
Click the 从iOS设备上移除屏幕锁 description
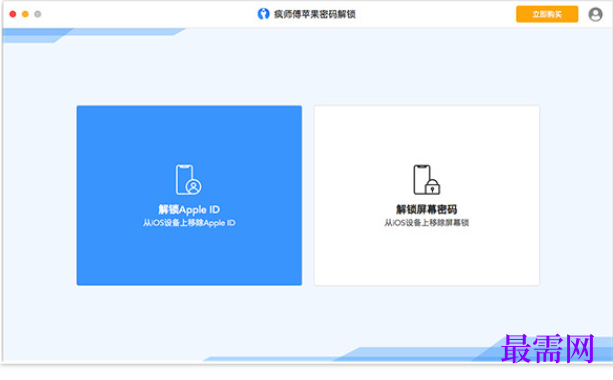tap(426, 222)
